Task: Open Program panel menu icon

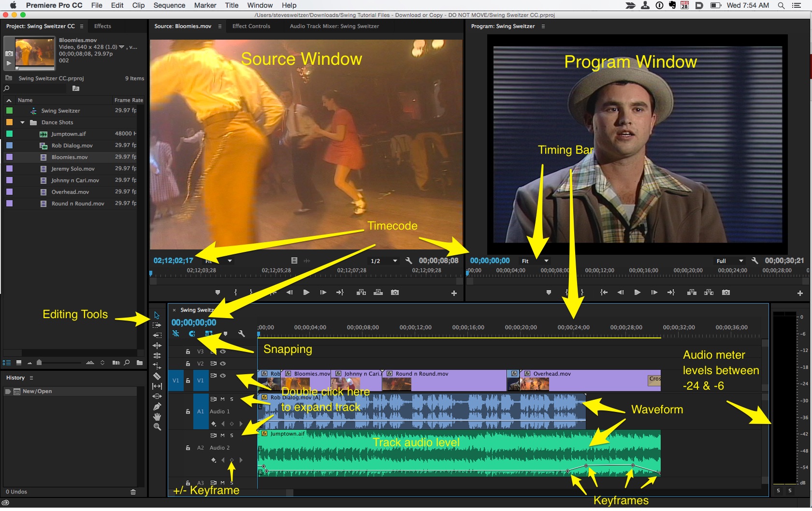Action: 543,27
